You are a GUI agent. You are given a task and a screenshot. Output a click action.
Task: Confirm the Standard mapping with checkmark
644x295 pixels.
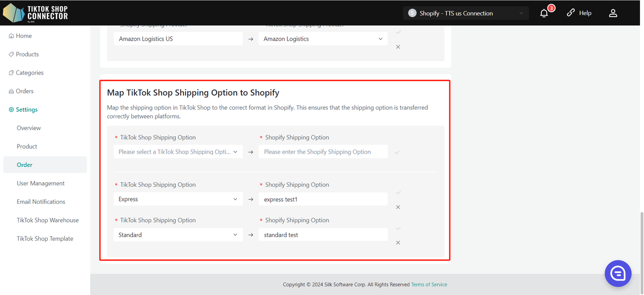coord(398,229)
